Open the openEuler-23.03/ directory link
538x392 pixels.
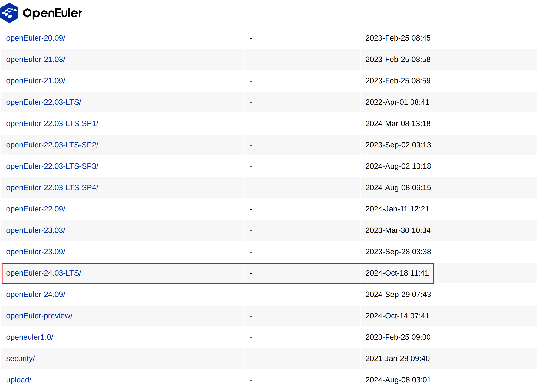pyautogui.click(x=36, y=230)
